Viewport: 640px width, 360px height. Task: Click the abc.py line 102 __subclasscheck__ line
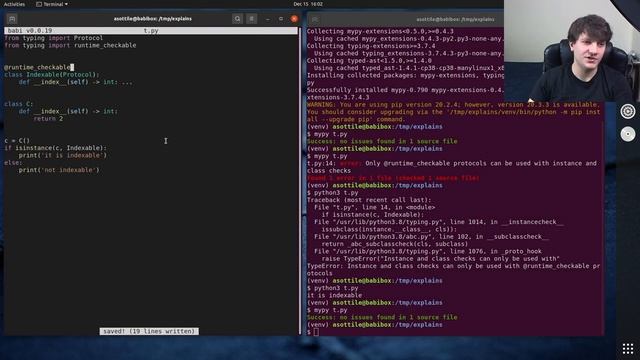coord(431,237)
